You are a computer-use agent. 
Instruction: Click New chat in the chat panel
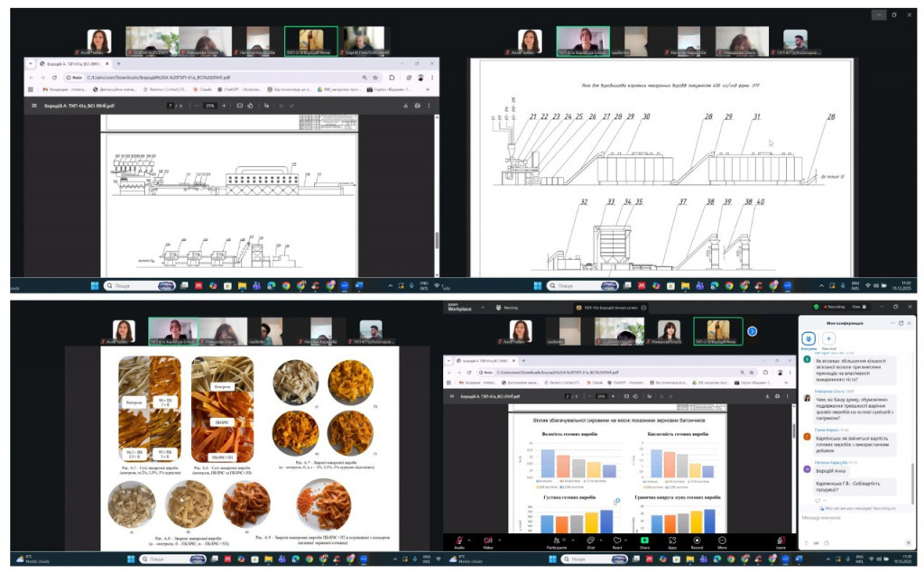(829, 340)
